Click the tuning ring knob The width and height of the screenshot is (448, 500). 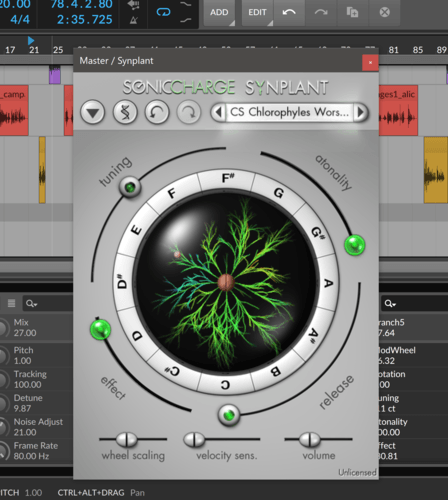point(130,187)
